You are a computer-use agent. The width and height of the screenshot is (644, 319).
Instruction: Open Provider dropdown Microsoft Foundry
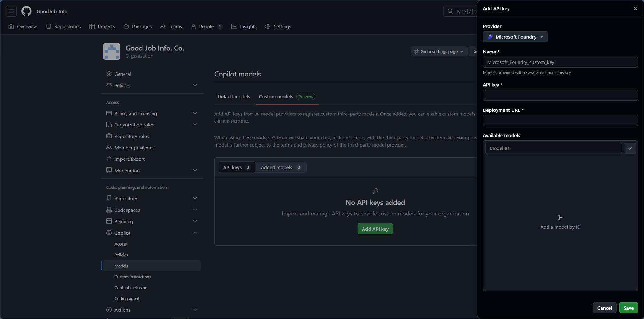[x=515, y=37]
